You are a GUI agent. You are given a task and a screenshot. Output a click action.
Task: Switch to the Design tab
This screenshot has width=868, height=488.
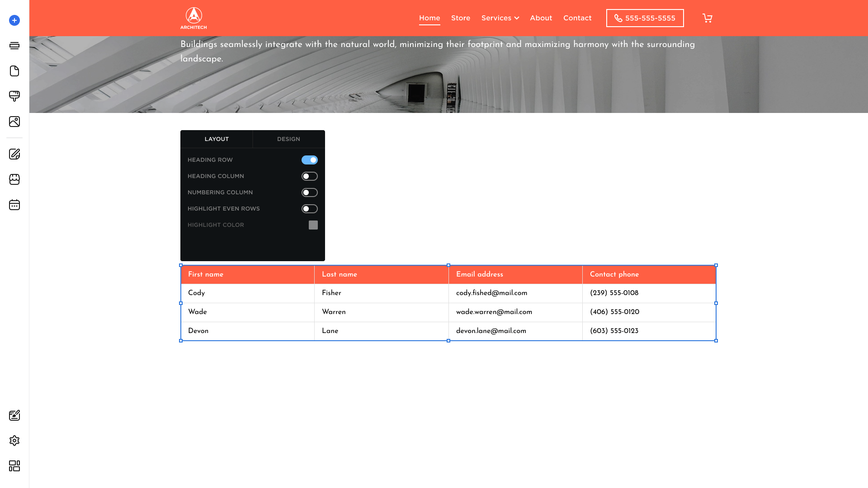pyautogui.click(x=288, y=139)
